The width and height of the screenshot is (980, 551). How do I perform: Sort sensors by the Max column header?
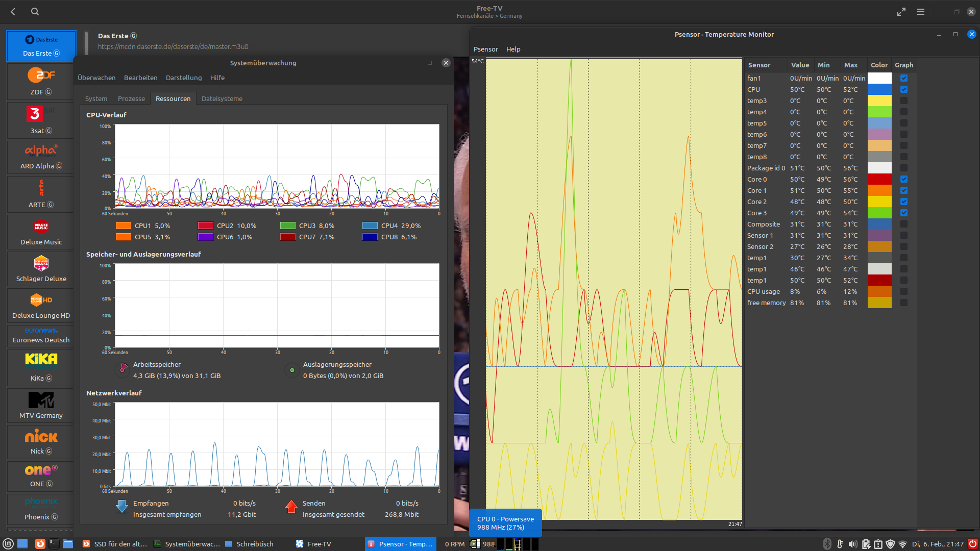click(850, 65)
